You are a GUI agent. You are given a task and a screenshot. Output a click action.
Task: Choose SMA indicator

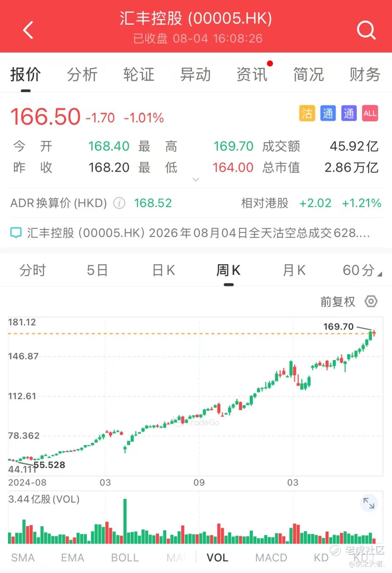23,557
